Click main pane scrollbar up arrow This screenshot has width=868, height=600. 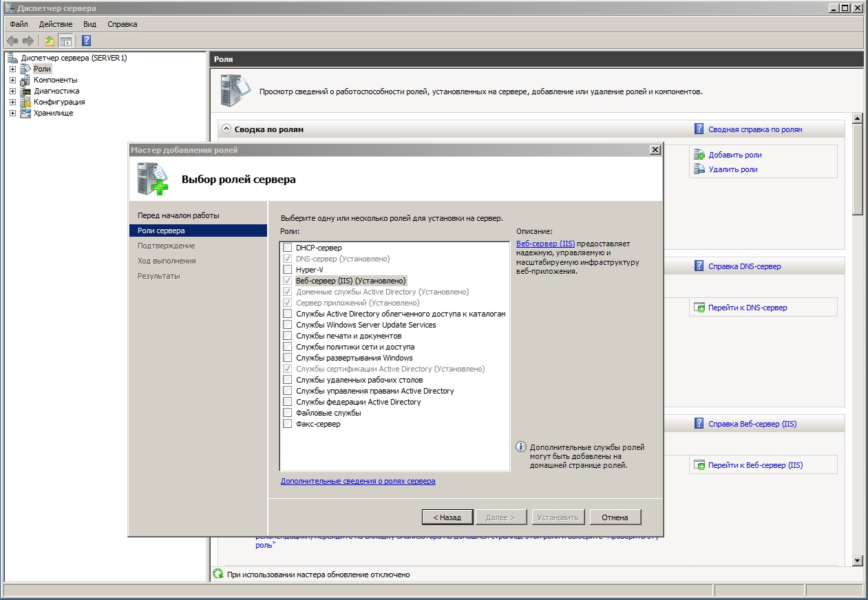tap(857, 119)
